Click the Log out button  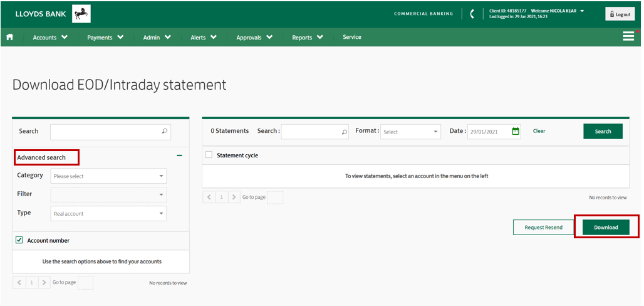tap(620, 14)
